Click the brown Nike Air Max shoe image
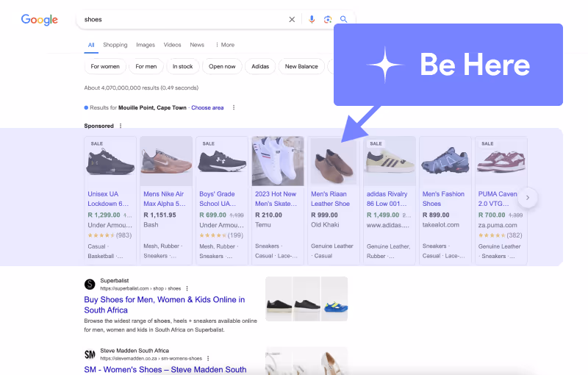 (166, 162)
